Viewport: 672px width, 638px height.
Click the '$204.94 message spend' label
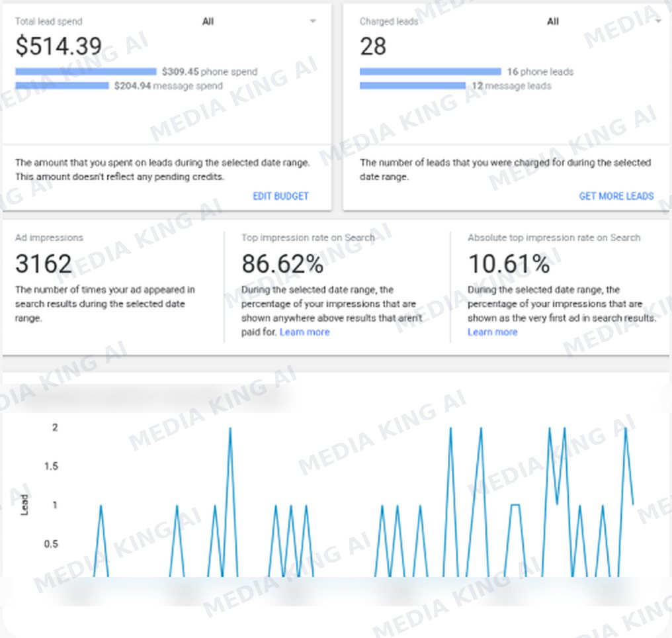(169, 86)
